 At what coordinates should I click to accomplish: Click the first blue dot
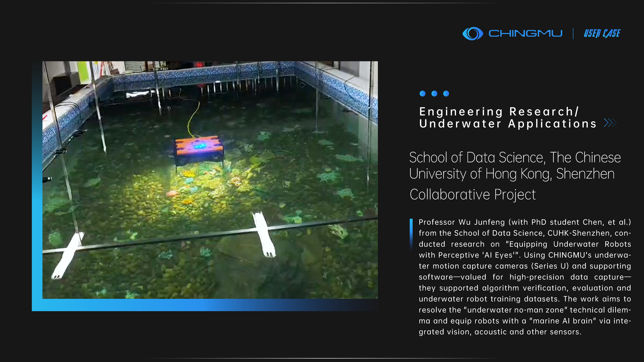[422, 93]
